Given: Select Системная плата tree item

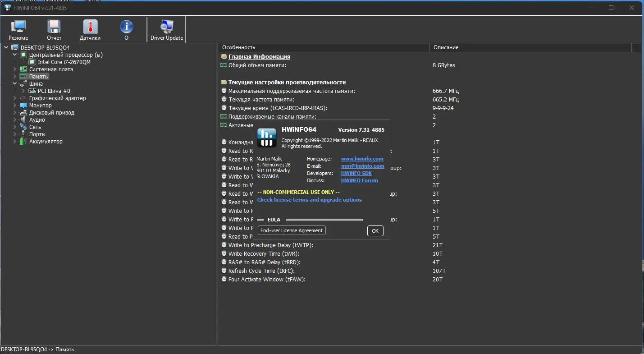Looking at the screenshot, I should 51,69.
